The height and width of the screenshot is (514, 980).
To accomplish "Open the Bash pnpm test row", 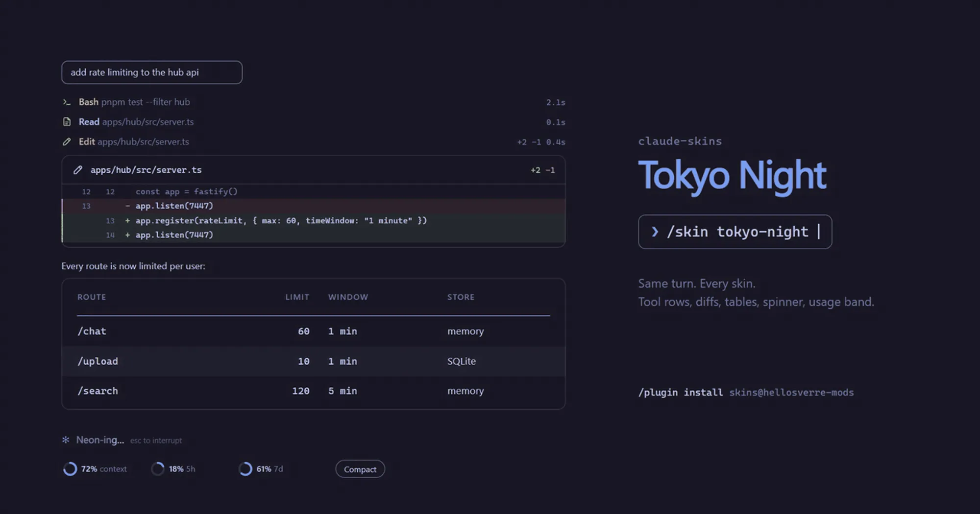I will tap(314, 102).
